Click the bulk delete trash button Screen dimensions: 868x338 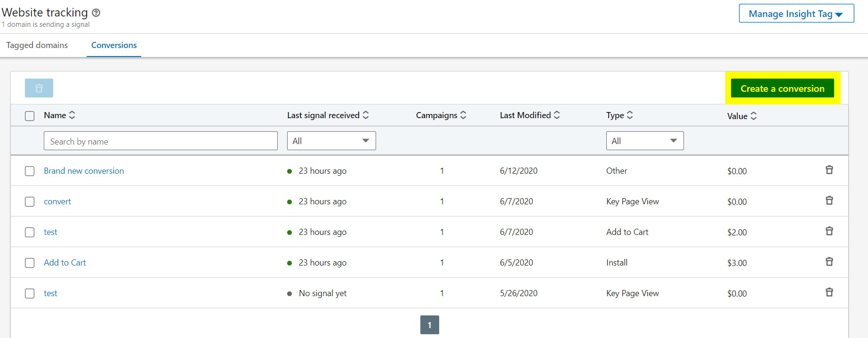click(39, 88)
